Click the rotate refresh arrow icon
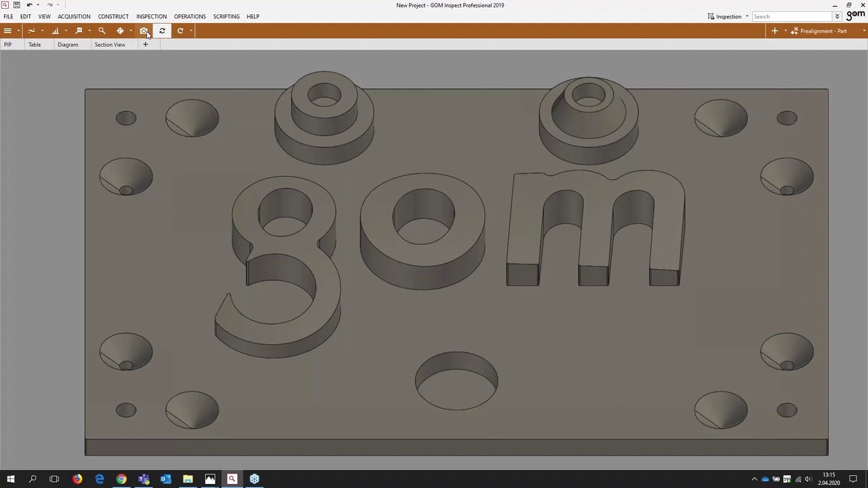The height and width of the screenshot is (488, 868). [180, 30]
